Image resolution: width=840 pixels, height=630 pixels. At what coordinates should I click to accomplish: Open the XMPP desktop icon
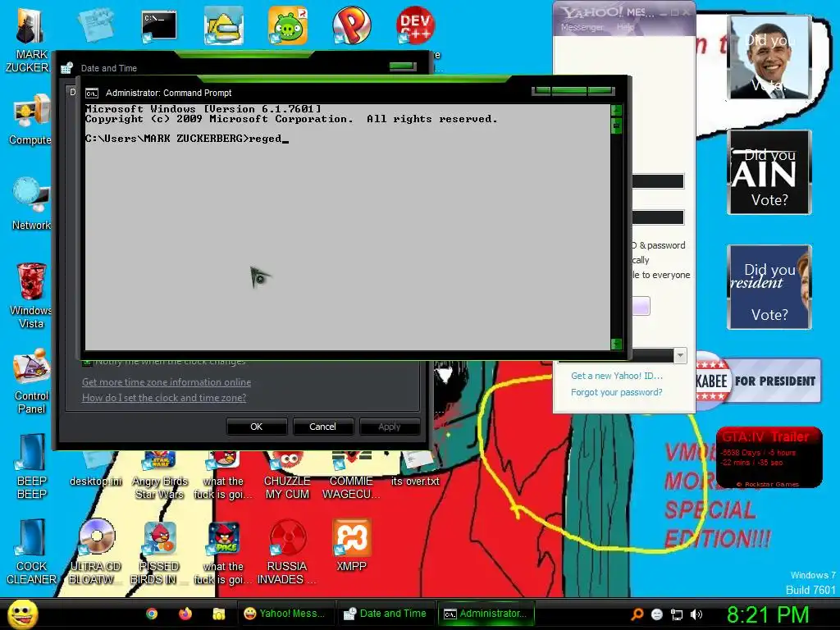(351, 537)
